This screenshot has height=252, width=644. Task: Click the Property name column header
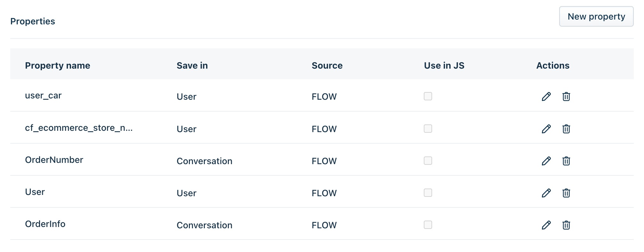point(58,65)
